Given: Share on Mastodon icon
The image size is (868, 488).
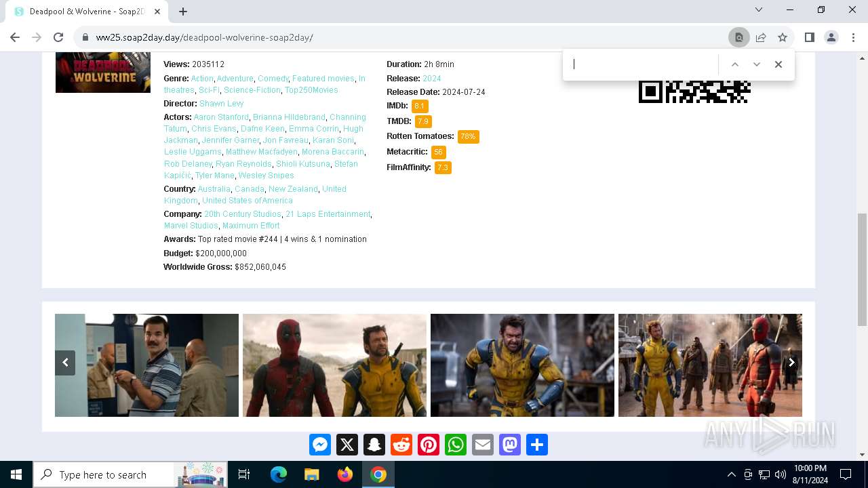Looking at the screenshot, I should tap(510, 445).
